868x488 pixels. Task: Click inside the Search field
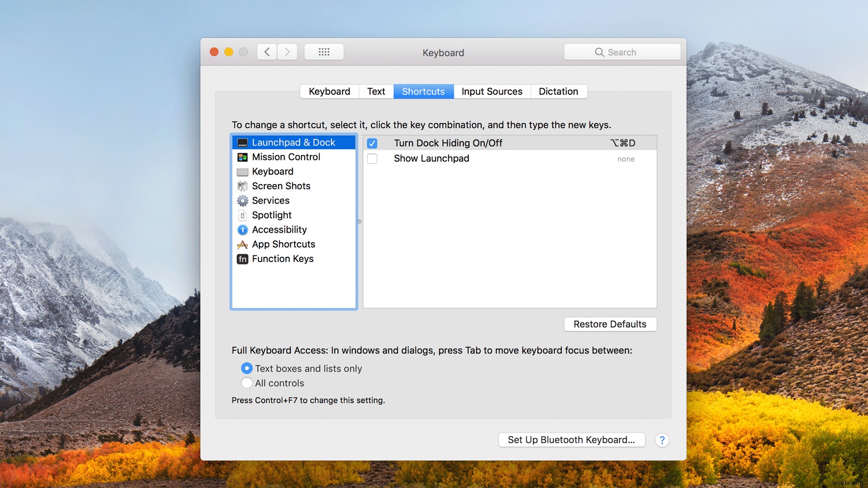[x=622, y=52]
